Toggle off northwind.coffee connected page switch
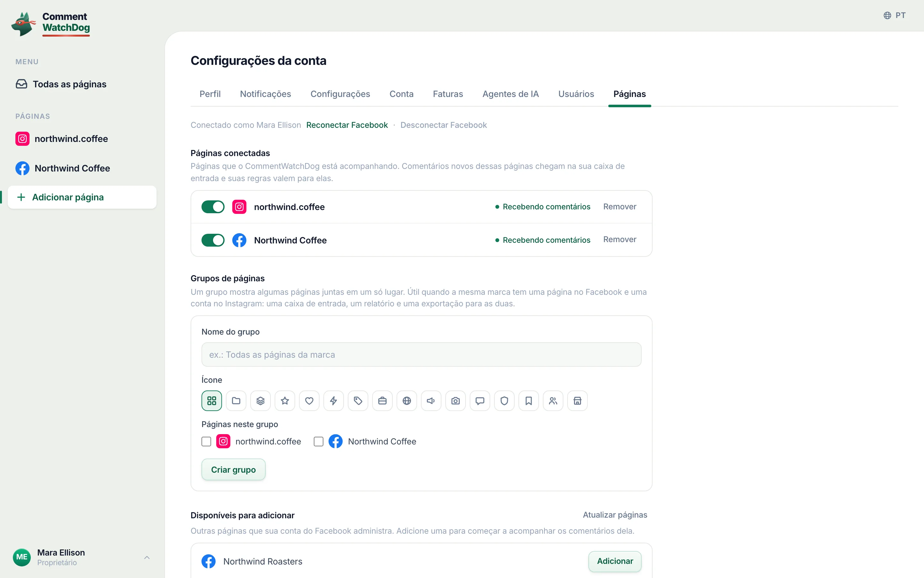 (213, 207)
